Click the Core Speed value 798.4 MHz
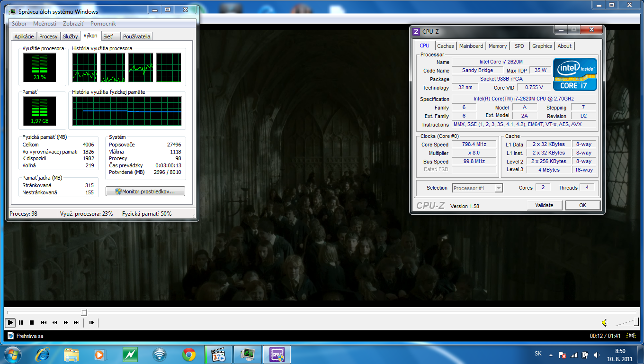This screenshot has width=644, height=364. 474,145
